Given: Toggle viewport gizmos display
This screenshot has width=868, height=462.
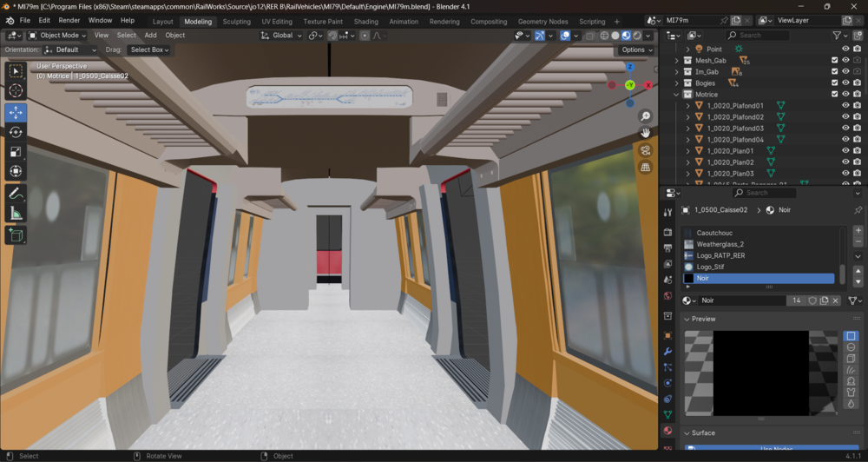Looking at the screenshot, I should pyautogui.click(x=540, y=36).
